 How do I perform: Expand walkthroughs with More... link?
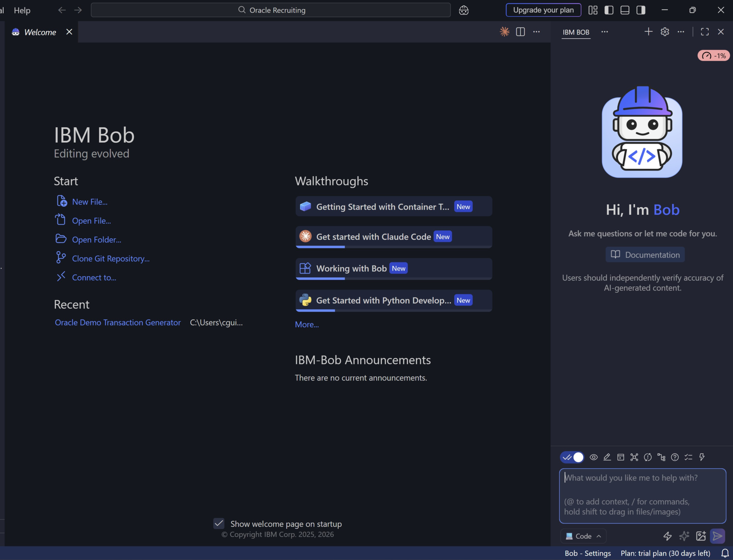coord(307,324)
